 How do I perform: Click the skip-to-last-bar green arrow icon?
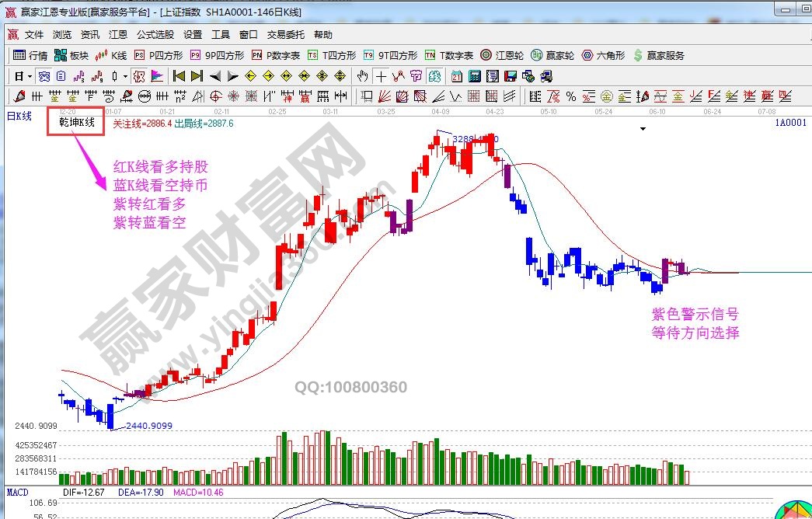pyautogui.click(x=197, y=76)
